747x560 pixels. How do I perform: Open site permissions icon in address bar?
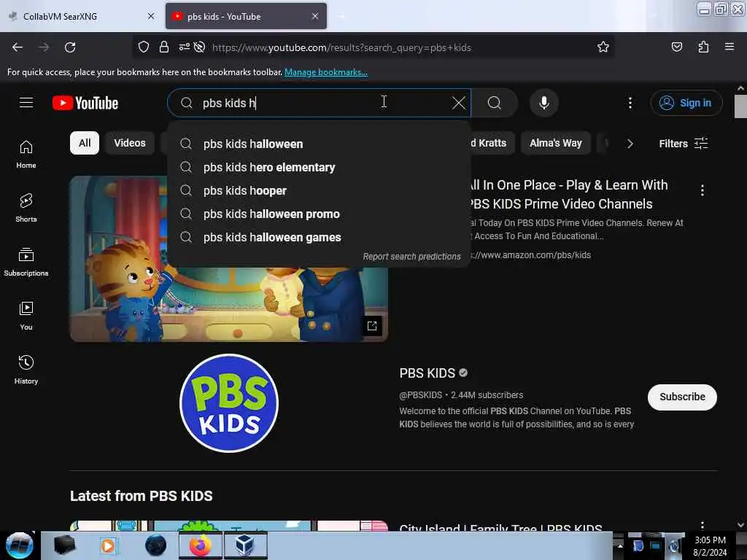coord(185,47)
